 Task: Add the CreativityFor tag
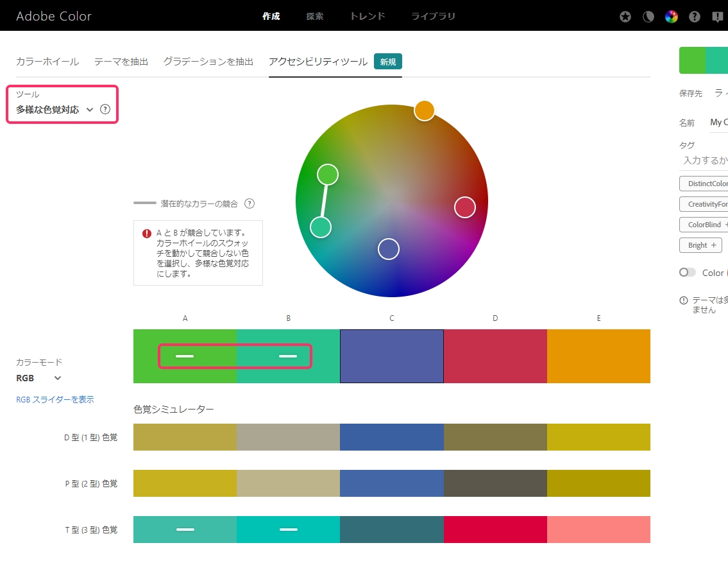(x=704, y=204)
